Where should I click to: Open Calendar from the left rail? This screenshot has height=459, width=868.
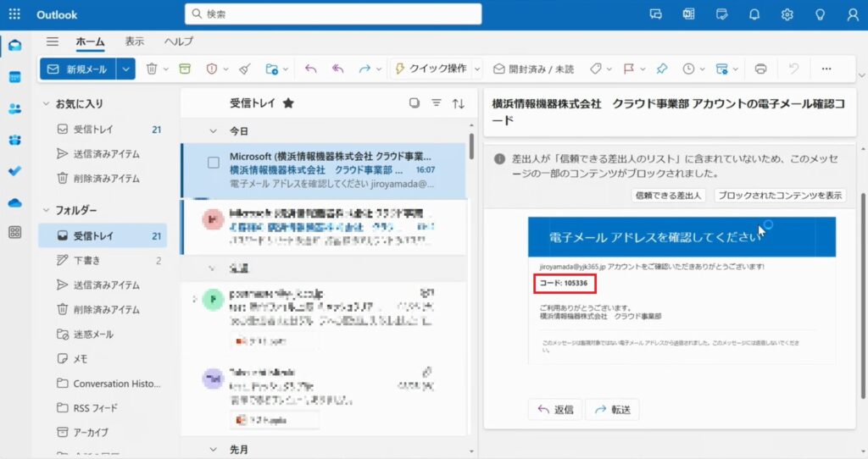click(x=15, y=77)
